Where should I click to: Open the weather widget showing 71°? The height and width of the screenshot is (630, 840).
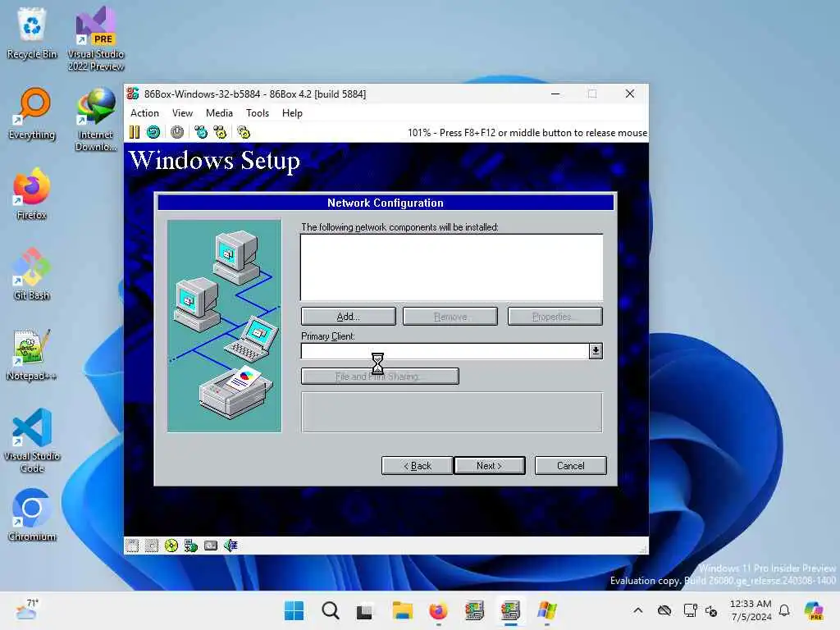(26, 609)
